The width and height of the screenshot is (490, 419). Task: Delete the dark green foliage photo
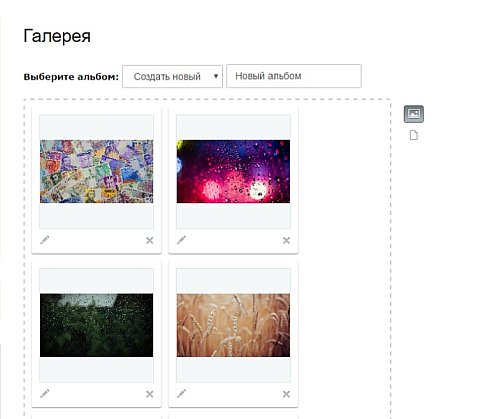point(149,394)
